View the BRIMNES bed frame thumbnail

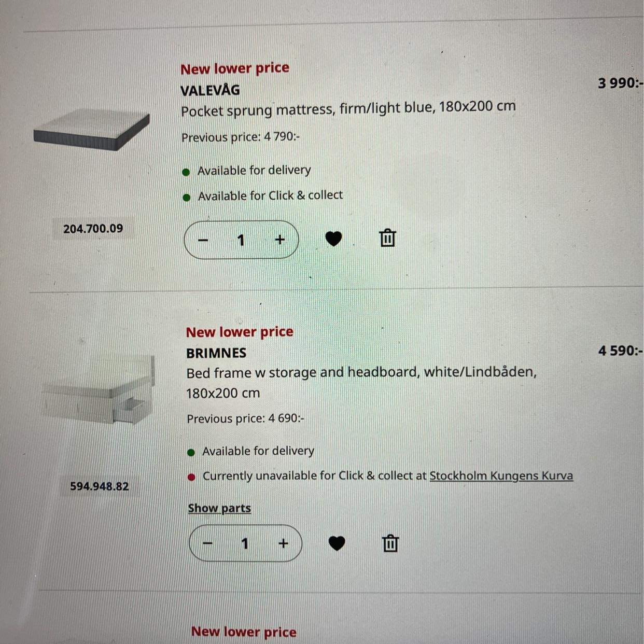[97, 390]
